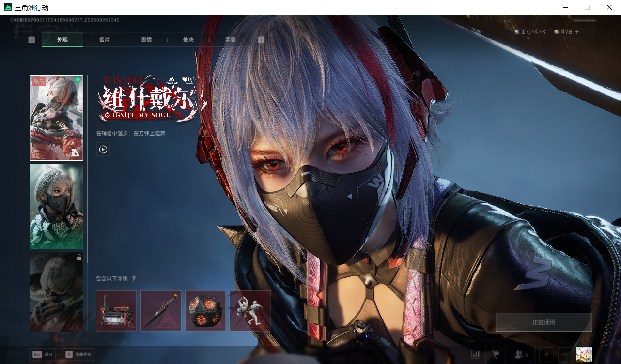This screenshot has width=621, height=364.
Task: Click the 在硝烟中漫步，在刀锋上起舞 description text
Action: pos(130,133)
